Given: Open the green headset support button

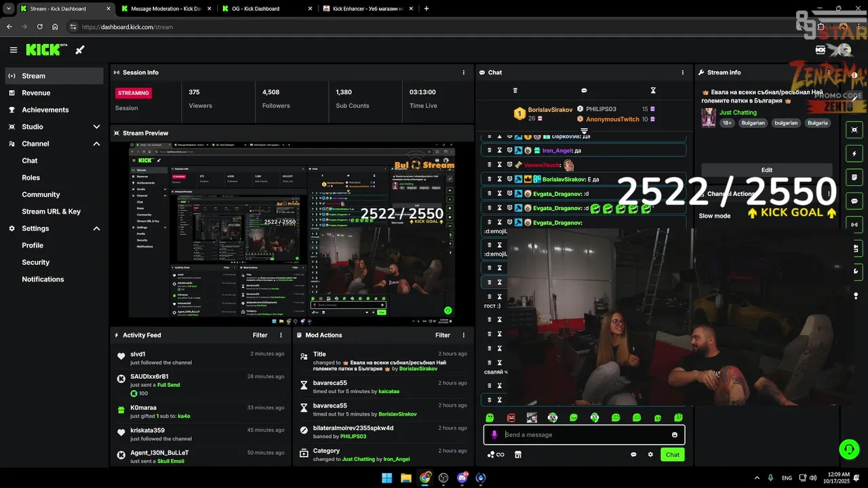Looking at the screenshot, I should coord(848,449).
